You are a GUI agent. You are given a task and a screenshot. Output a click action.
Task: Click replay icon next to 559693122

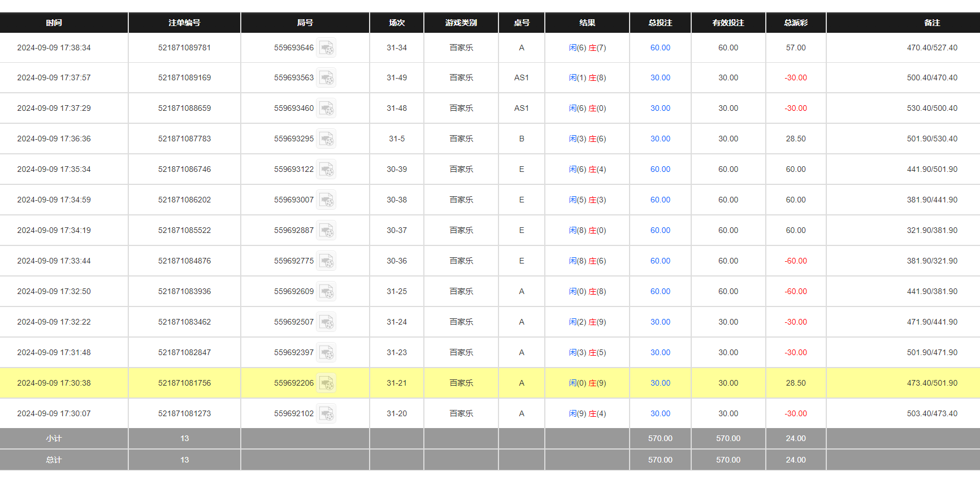(326, 170)
